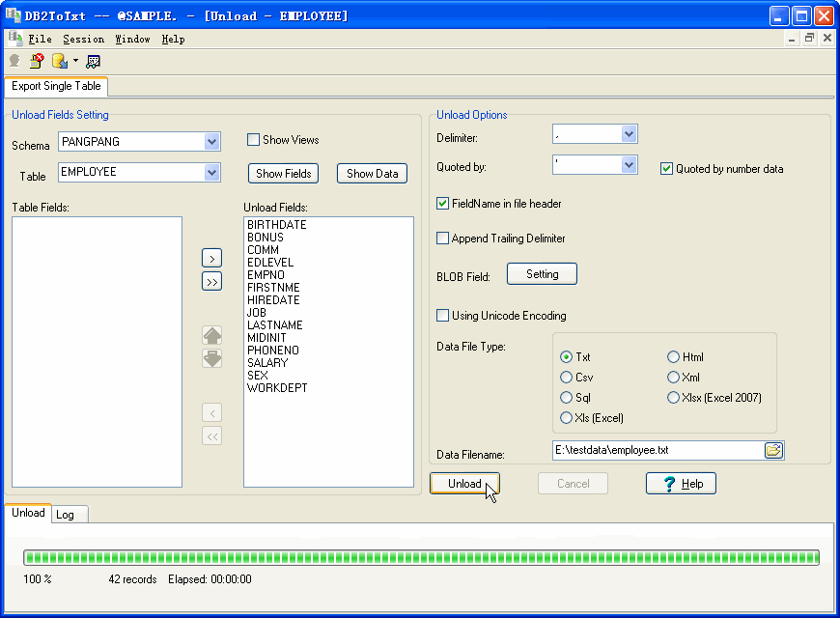Expand the Delimiter dropdown

coord(629,134)
